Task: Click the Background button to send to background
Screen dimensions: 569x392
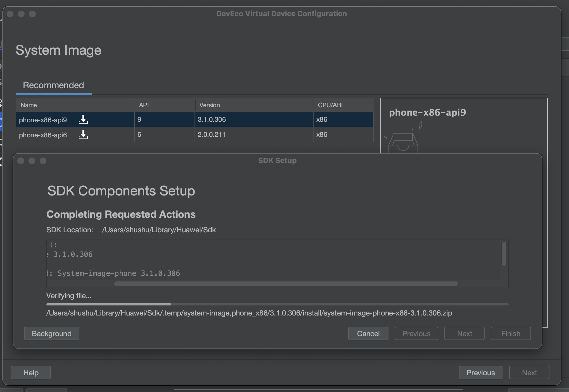Action: pos(51,333)
